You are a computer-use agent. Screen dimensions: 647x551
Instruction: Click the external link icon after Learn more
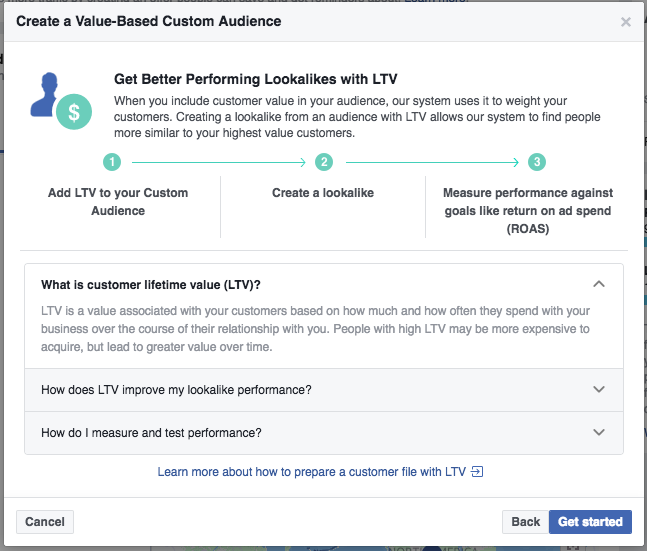click(x=477, y=472)
